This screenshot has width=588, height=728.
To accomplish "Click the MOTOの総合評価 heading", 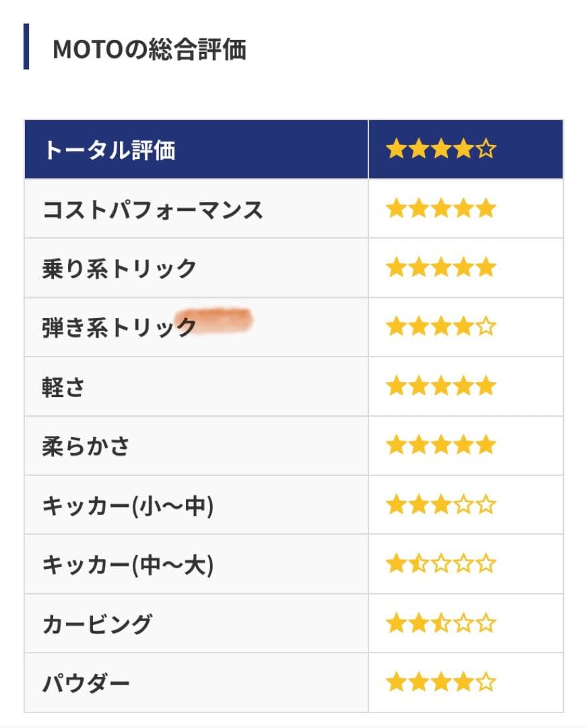I will tap(149, 49).
